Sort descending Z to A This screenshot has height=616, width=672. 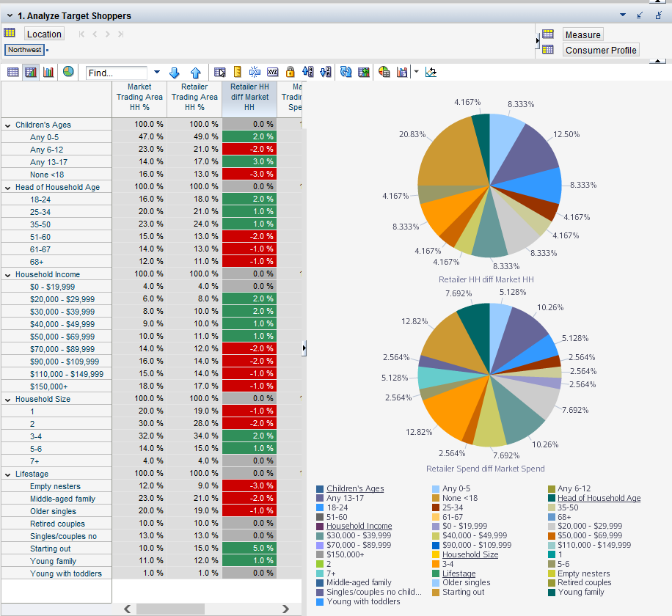click(326, 72)
